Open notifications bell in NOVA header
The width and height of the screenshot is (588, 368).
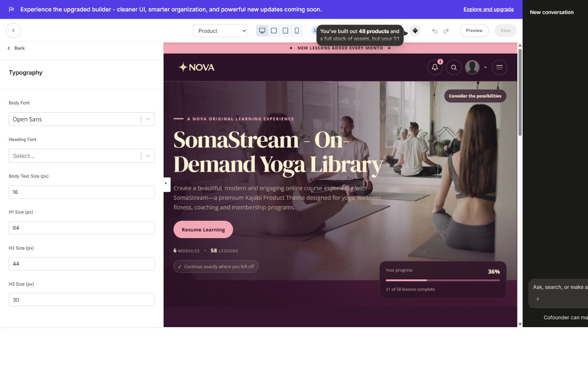435,67
